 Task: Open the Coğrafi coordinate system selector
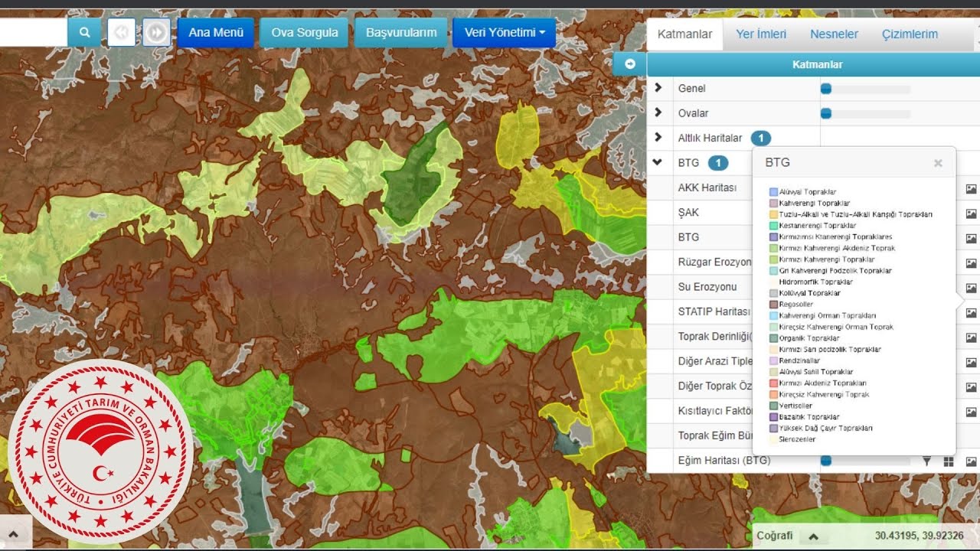(813, 536)
